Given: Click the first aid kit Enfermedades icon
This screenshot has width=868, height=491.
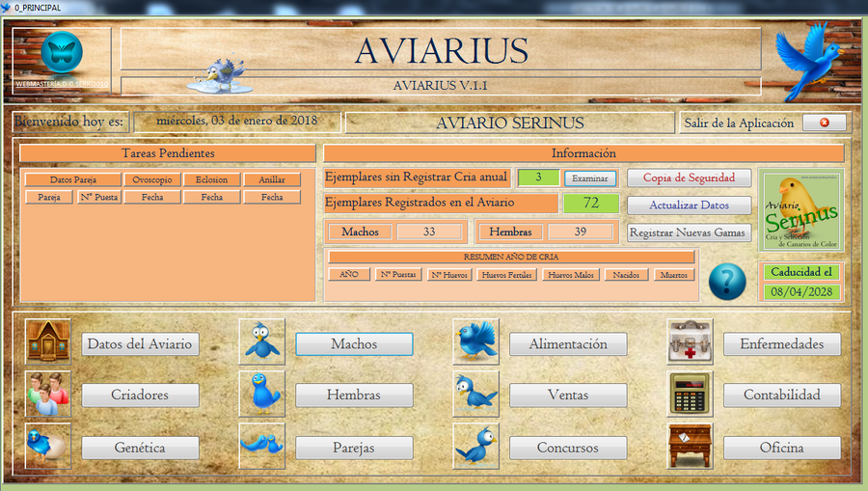Looking at the screenshot, I should (690, 342).
